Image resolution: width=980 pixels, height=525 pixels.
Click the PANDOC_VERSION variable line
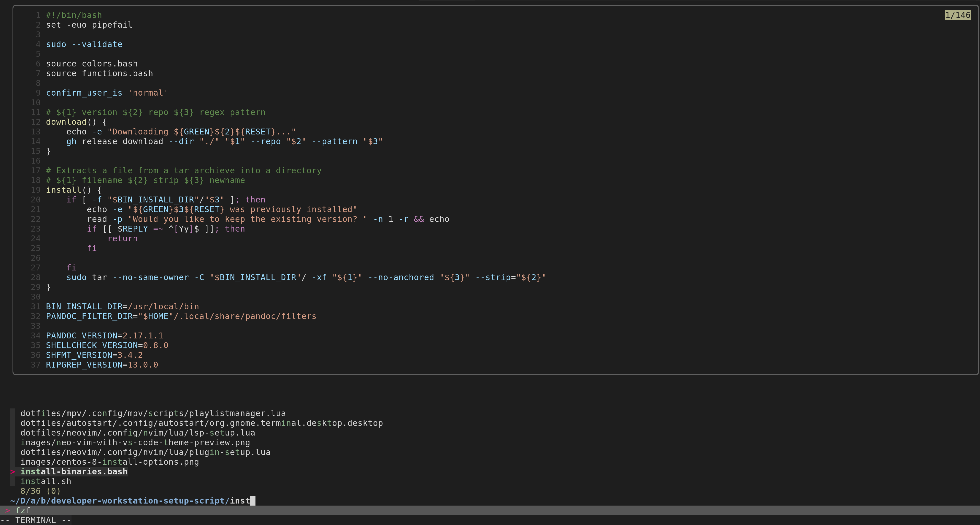click(104, 335)
